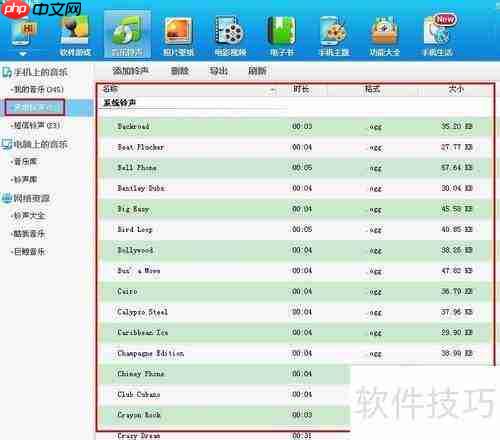Collapse the 手机上的音乐 tree section
Screen dimensions: 500x440
6,72
